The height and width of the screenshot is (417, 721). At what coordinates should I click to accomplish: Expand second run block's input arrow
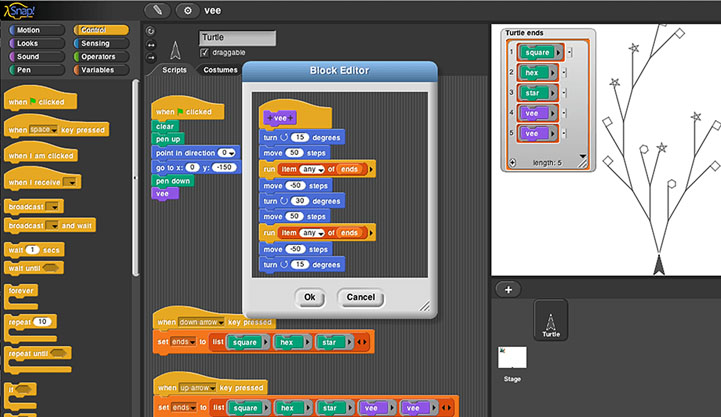click(x=371, y=234)
